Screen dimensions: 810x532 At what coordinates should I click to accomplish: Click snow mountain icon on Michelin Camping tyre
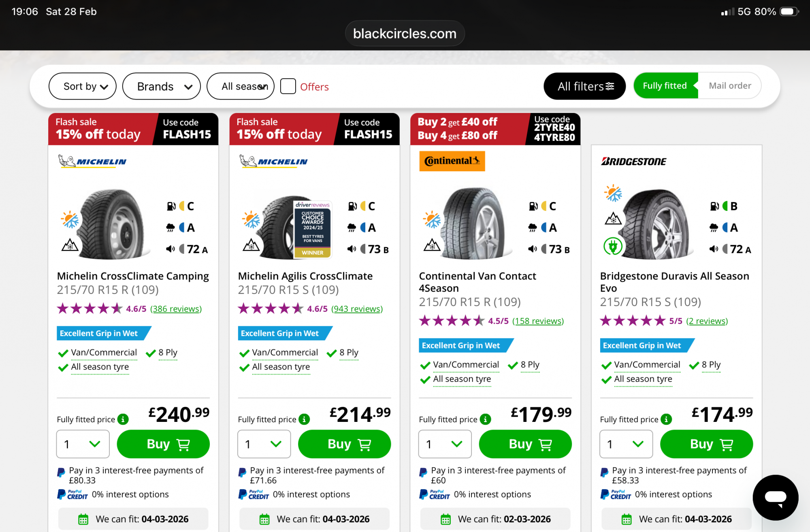(70, 245)
